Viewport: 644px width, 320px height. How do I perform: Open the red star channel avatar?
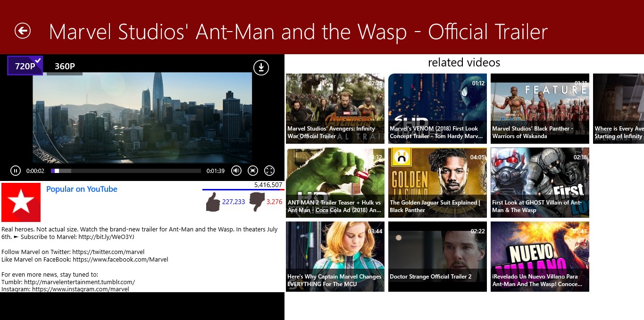coord(21,202)
